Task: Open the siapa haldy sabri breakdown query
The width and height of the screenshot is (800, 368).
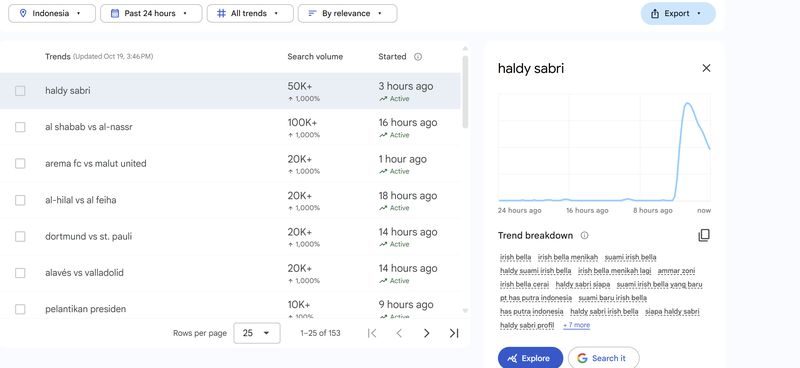Action: [x=672, y=311]
